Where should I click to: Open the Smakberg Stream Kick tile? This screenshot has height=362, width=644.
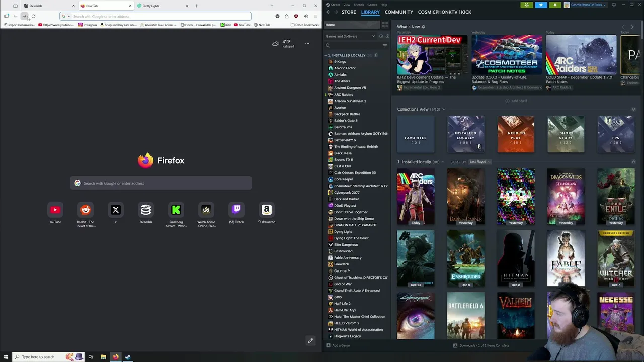coord(176,210)
